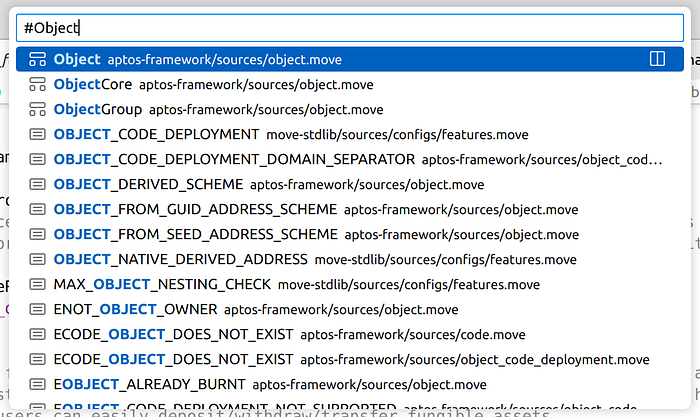Click constant icon beside MAX_OBJECT_NESTING_CHECK

(37, 284)
